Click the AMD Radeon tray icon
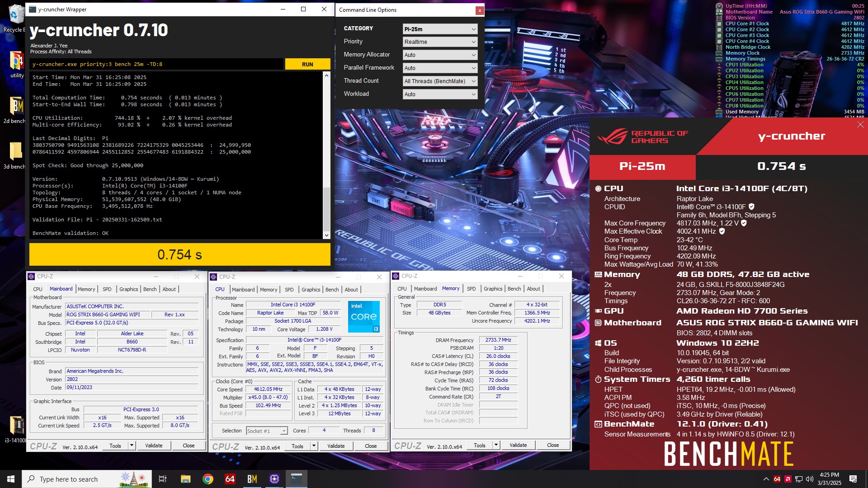Screen dimensions: 868x488 click(x=788, y=479)
